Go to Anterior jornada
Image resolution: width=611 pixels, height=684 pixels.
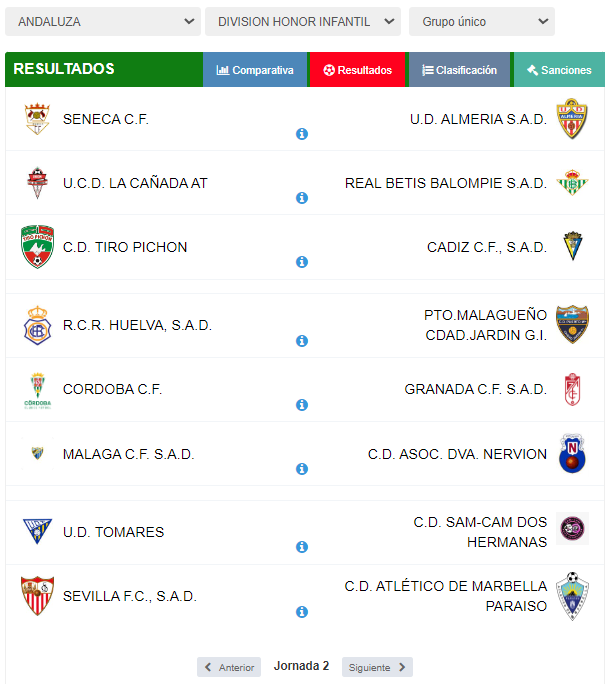(x=229, y=667)
